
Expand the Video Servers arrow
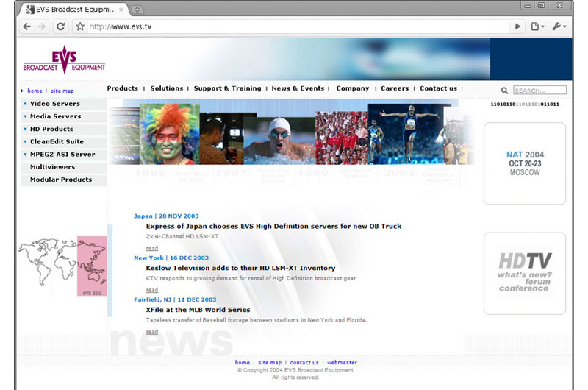pyautogui.click(x=25, y=104)
